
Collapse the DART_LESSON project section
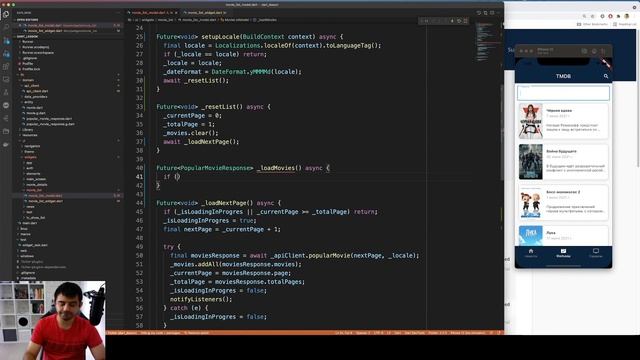[x=27, y=36]
